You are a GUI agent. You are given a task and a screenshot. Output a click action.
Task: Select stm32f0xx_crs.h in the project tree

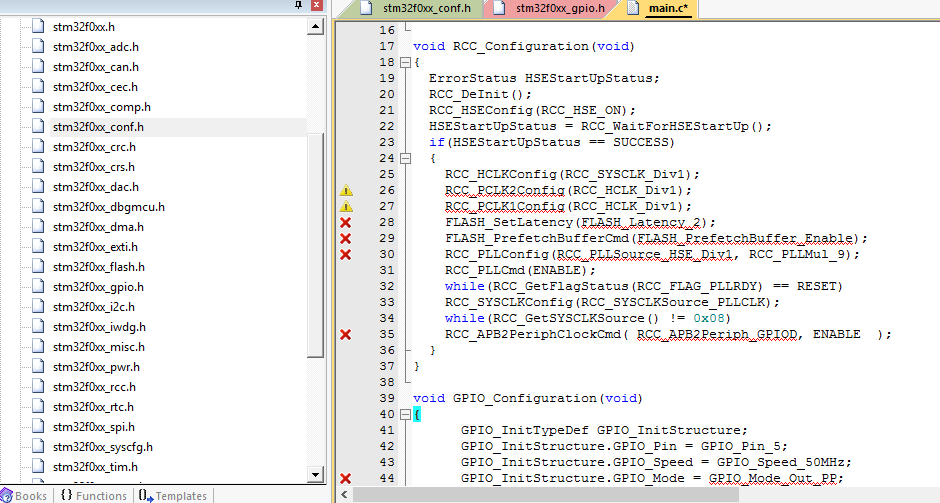click(94, 167)
